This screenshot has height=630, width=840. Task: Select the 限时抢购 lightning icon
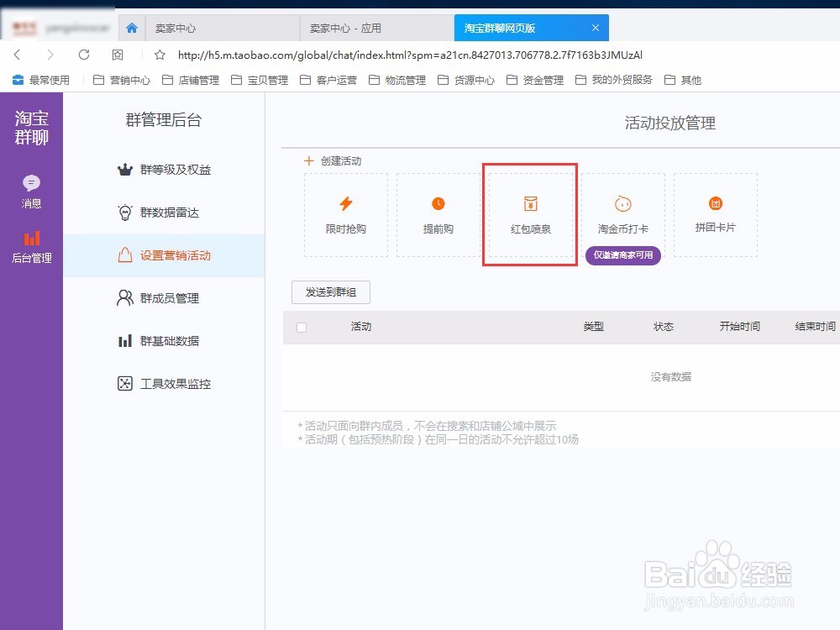(x=346, y=202)
